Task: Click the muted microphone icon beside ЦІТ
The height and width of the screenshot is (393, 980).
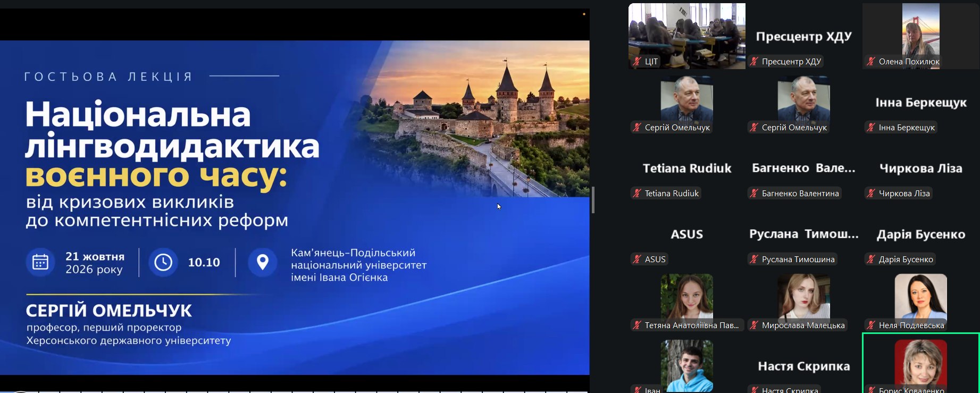Action: 637,62
